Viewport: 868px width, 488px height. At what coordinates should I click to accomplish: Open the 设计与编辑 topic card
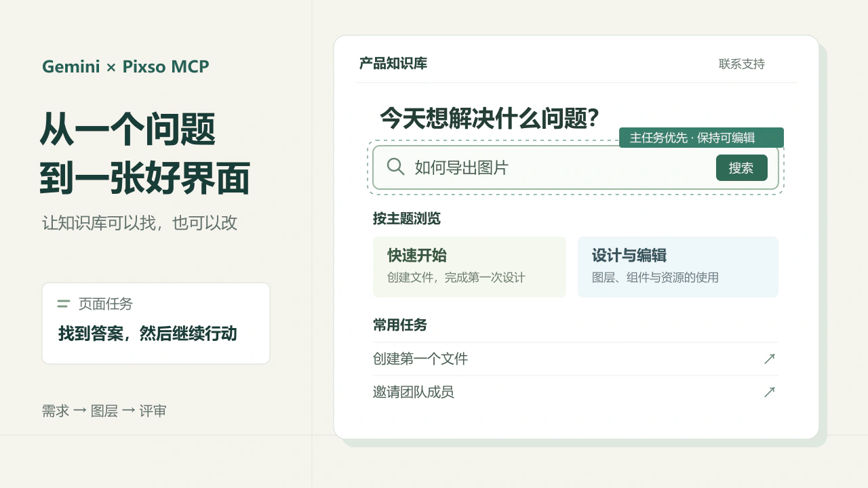678,267
